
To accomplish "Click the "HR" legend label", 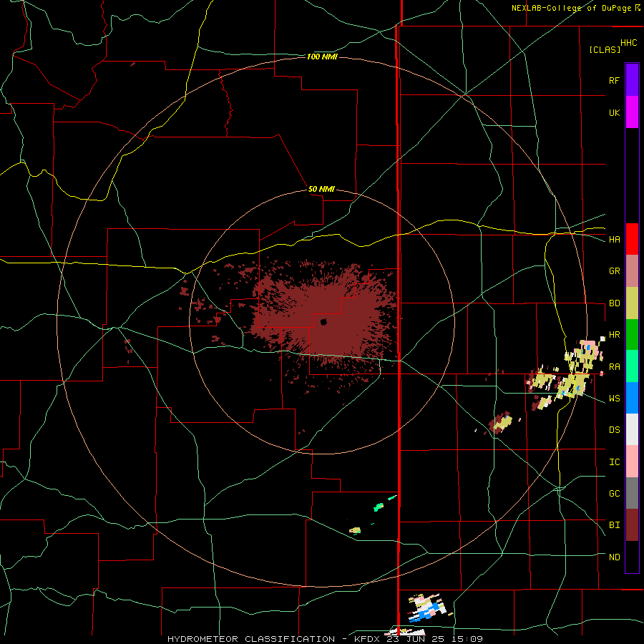I will pyautogui.click(x=614, y=335).
